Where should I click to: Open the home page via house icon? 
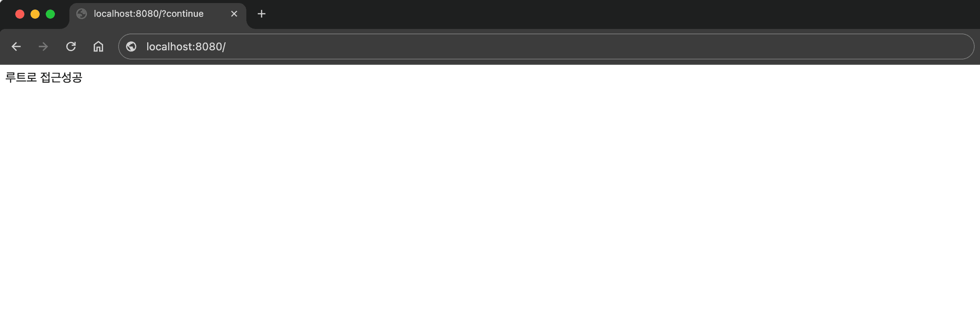click(98, 46)
